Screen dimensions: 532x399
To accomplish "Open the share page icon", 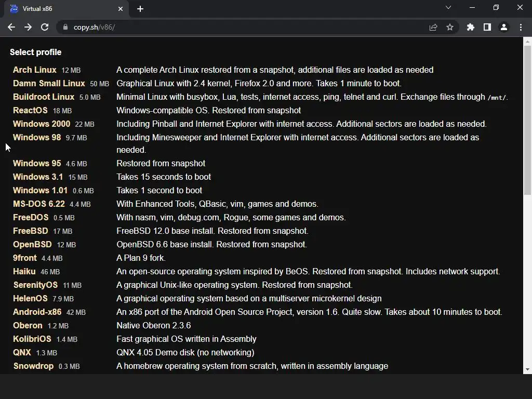I will pyautogui.click(x=433, y=27).
